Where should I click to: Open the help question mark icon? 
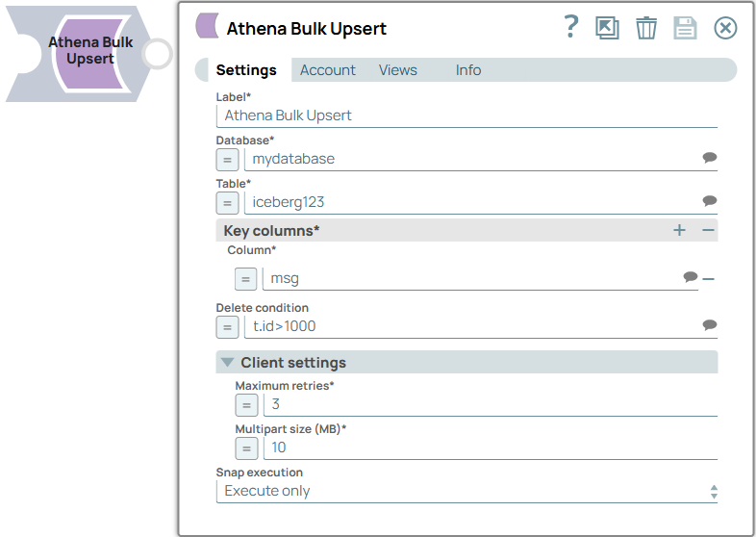571,27
